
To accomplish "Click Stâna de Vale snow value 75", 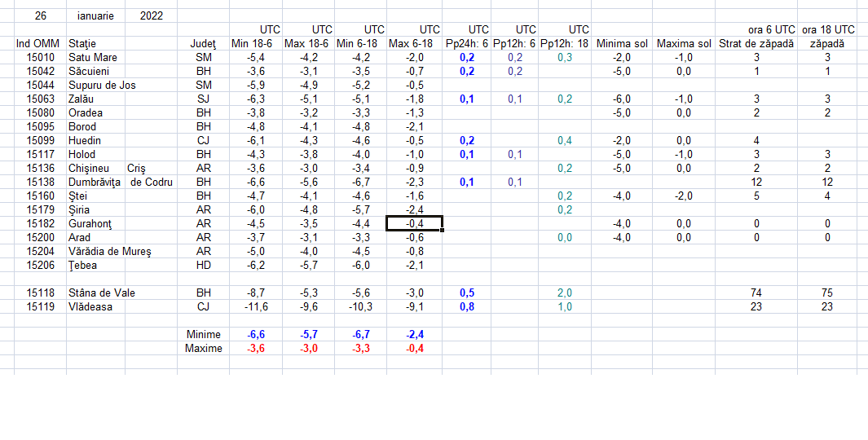I will click(828, 293).
